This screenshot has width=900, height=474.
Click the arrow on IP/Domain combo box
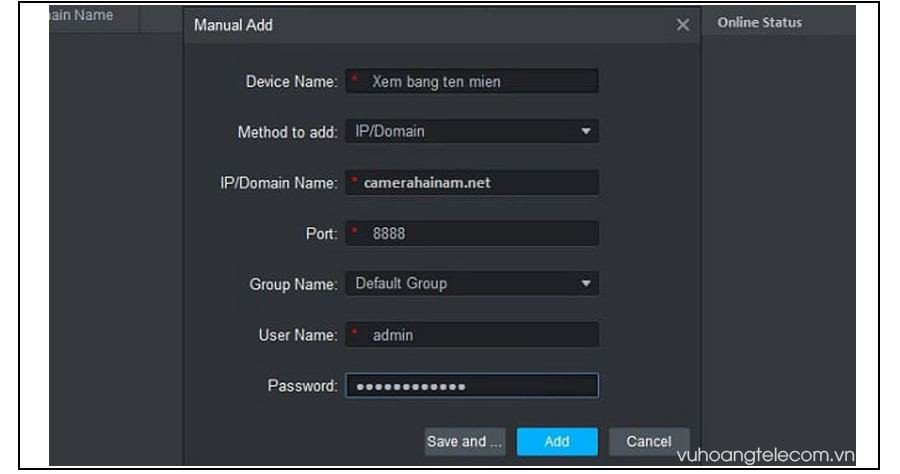[586, 131]
